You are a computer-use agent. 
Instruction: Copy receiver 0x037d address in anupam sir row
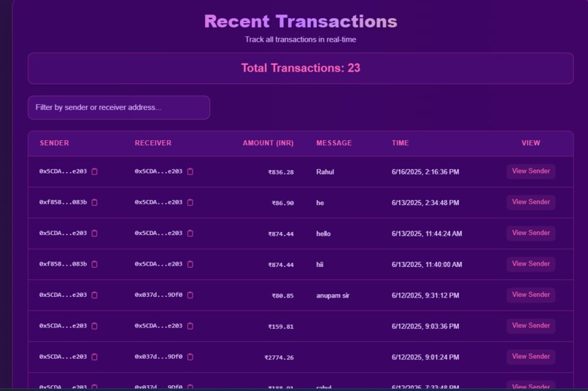190,295
